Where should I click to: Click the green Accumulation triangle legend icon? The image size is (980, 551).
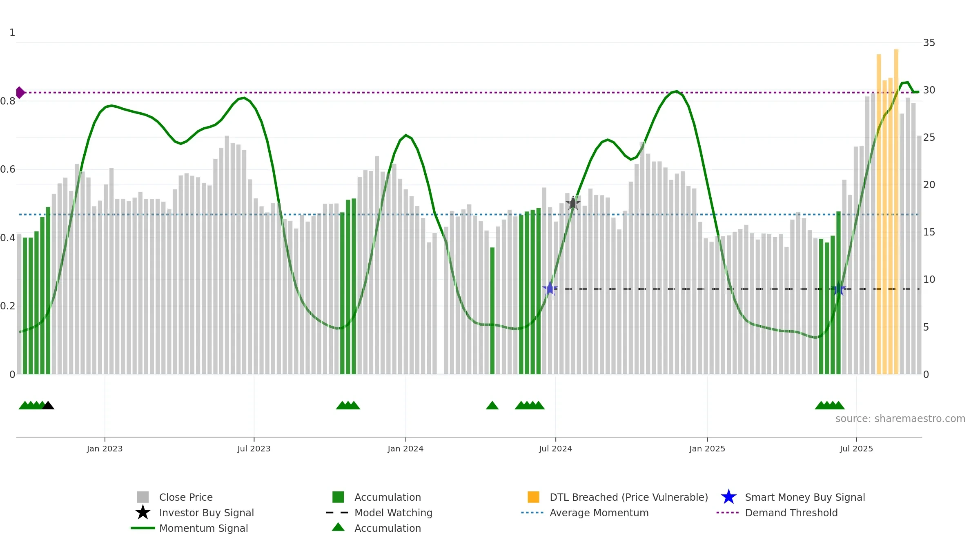tap(338, 527)
